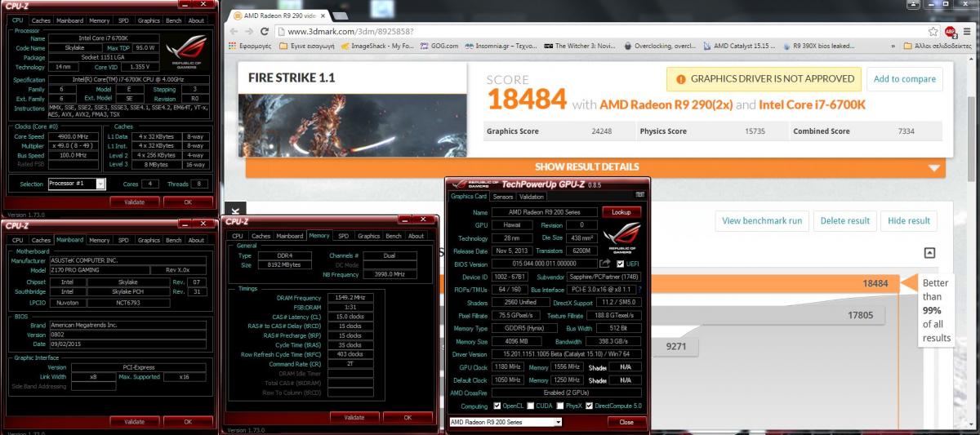
Task: Open the Chrome hamburger menu
Action: [969, 31]
